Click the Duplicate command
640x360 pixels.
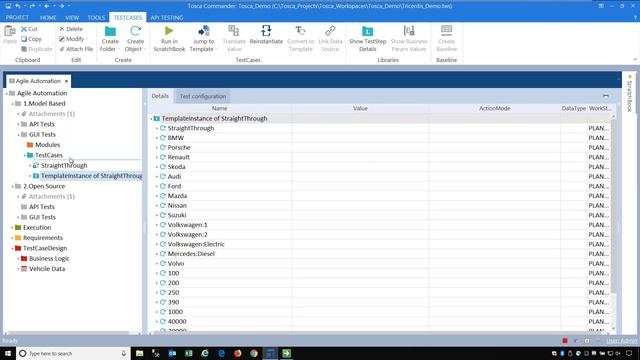pos(37,49)
